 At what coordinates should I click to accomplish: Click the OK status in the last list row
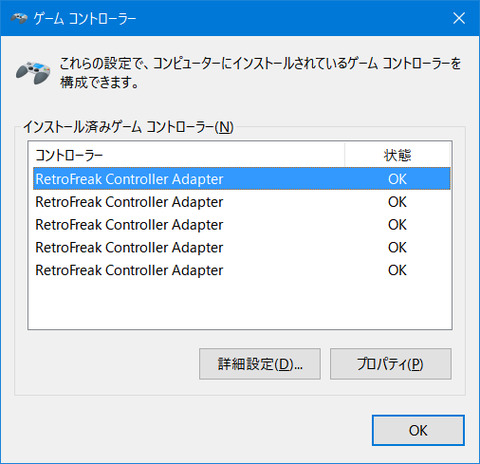[397, 270]
